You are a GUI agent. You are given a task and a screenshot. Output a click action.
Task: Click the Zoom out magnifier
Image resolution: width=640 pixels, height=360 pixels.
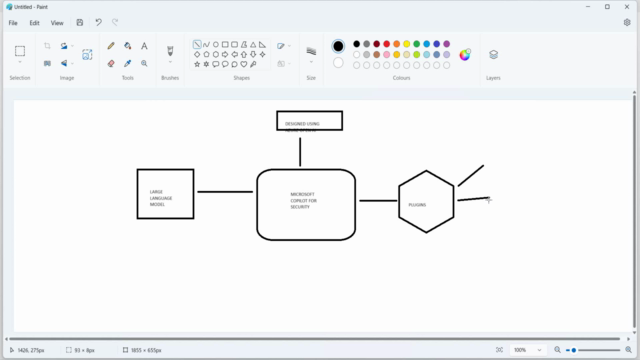click(x=557, y=350)
